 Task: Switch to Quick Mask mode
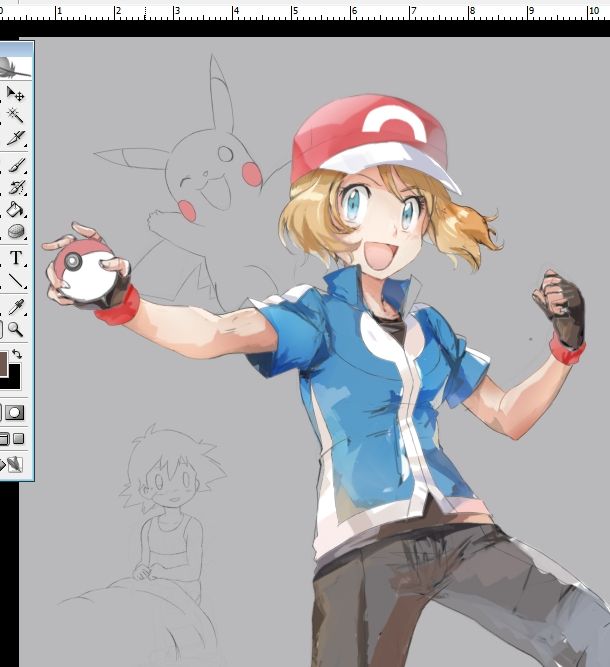click(x=14, y=413)
